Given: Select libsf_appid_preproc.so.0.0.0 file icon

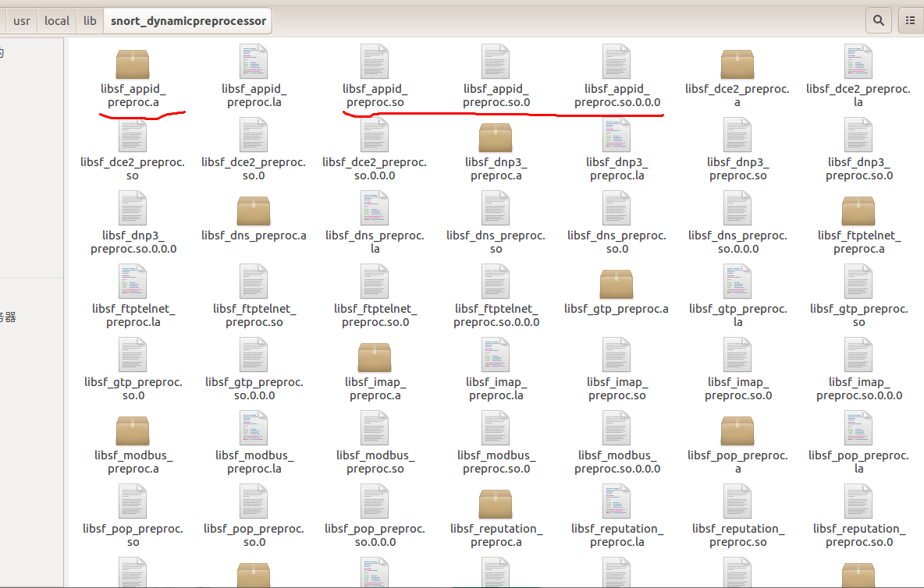Looking at the screenshot, I should pyautogui.click(x=617, y=62).
